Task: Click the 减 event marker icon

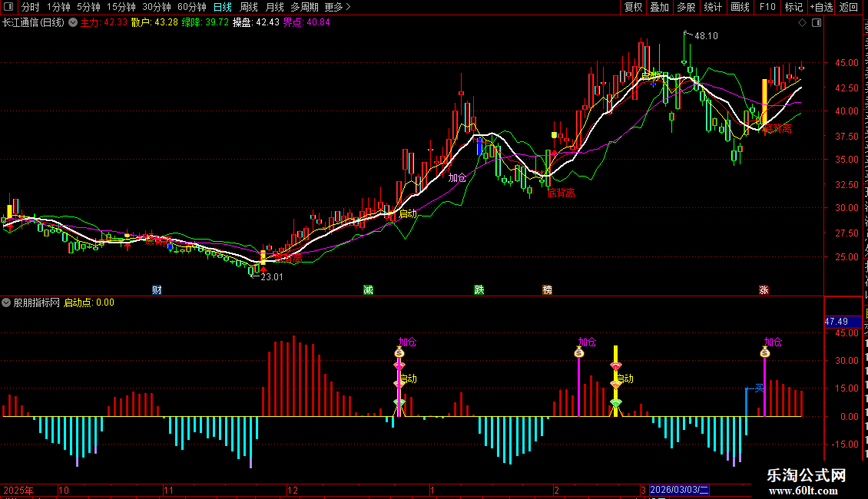Action: 368,290
